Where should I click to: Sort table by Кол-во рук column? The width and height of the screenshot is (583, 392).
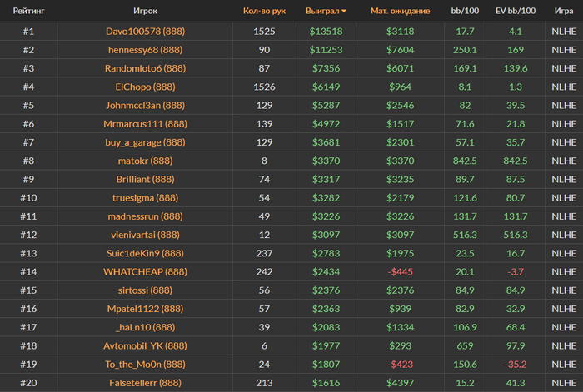(x=264, y=11)
